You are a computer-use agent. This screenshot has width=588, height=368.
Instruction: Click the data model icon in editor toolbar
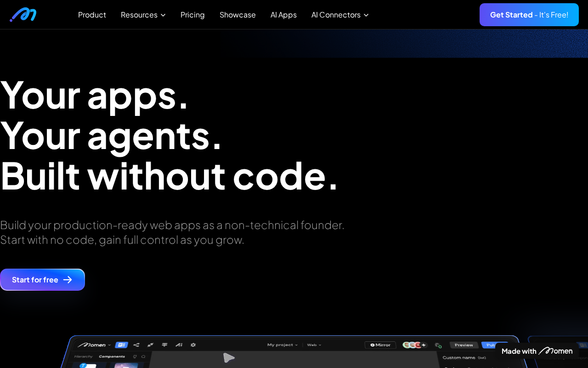(136, 345)
